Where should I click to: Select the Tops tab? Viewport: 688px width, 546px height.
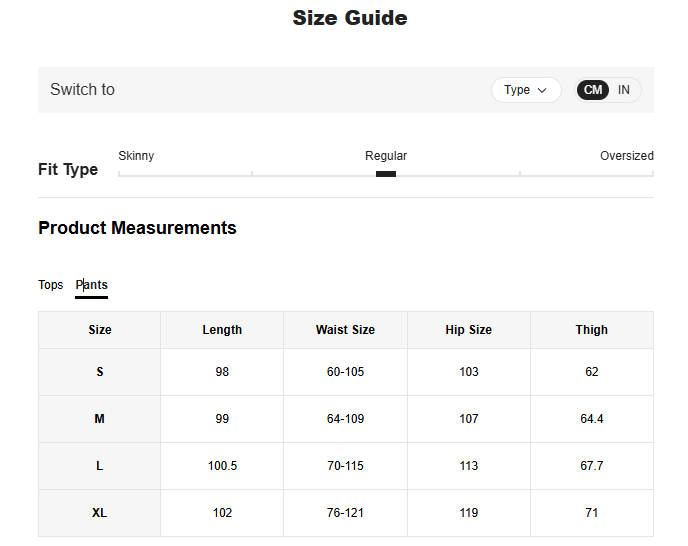point(51,285)
